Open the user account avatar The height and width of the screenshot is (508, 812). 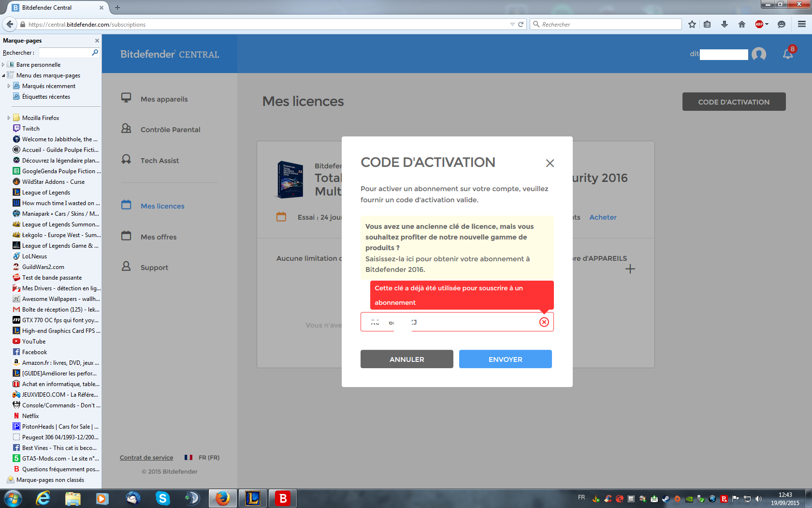coord(759,54)
